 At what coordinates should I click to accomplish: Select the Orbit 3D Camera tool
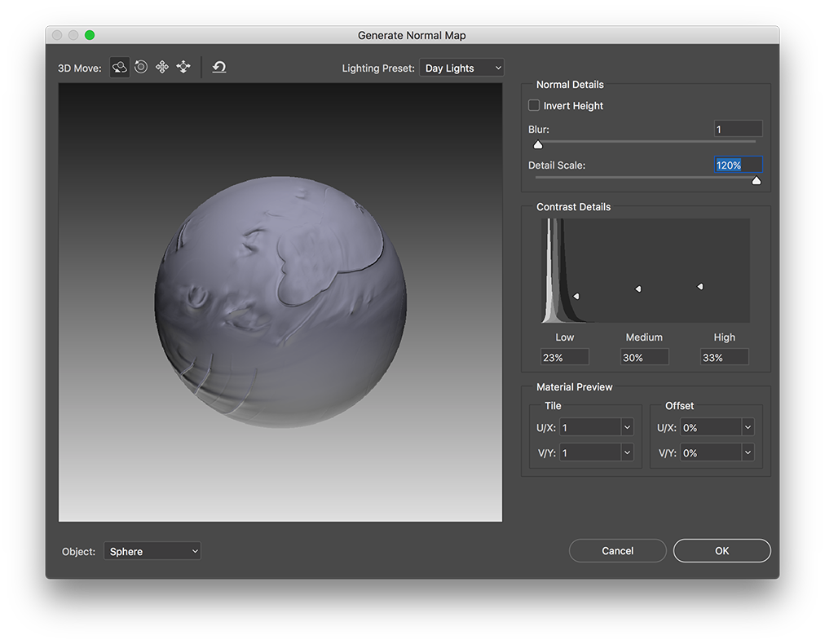click(x=119, y=67)
